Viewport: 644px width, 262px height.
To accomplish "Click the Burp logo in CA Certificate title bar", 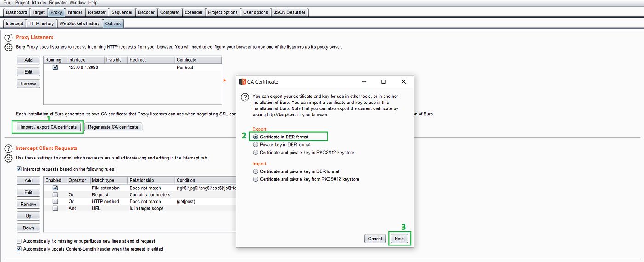I will pyautogui.click(x=242, y=82).
